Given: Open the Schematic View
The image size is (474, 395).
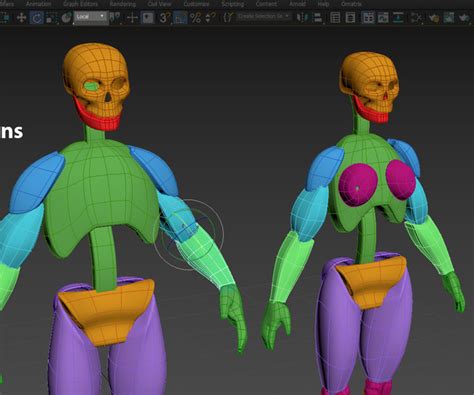Looking at the screenshot, I should 398,17.
